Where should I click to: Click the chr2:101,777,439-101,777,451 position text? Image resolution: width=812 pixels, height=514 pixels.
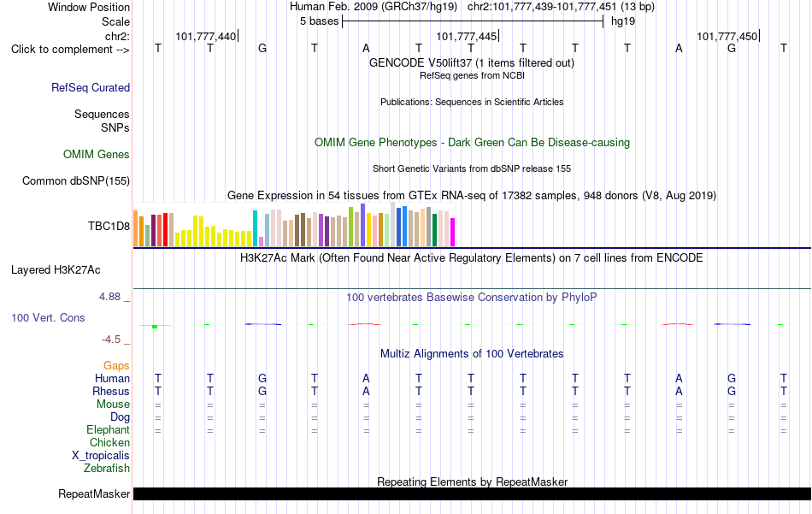tap(542, 7)
